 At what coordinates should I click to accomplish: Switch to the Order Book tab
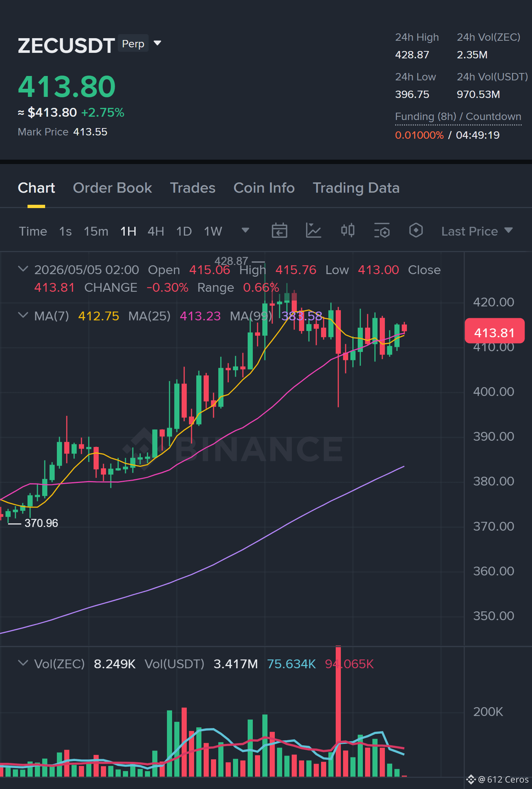click(112, 188)
